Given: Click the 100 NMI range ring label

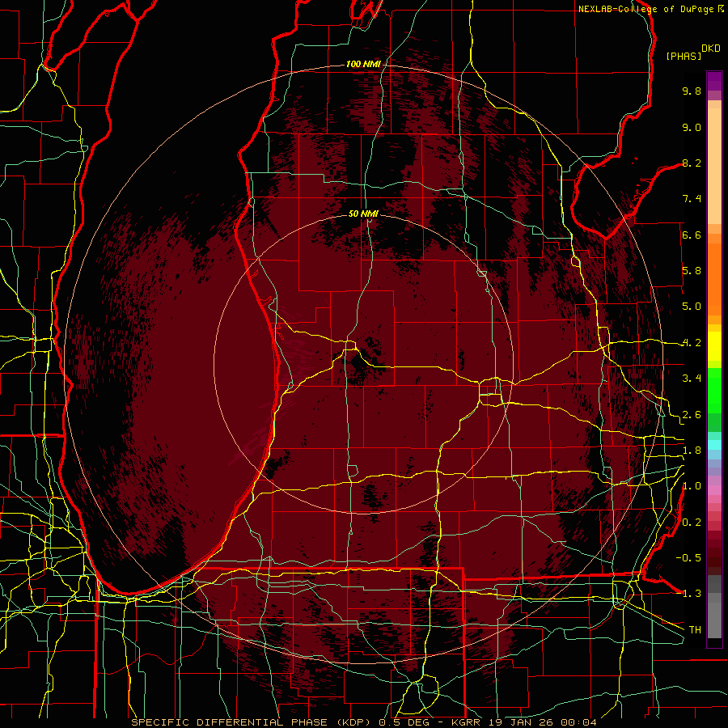Looking at the screenshot, I should coord(363,64).
